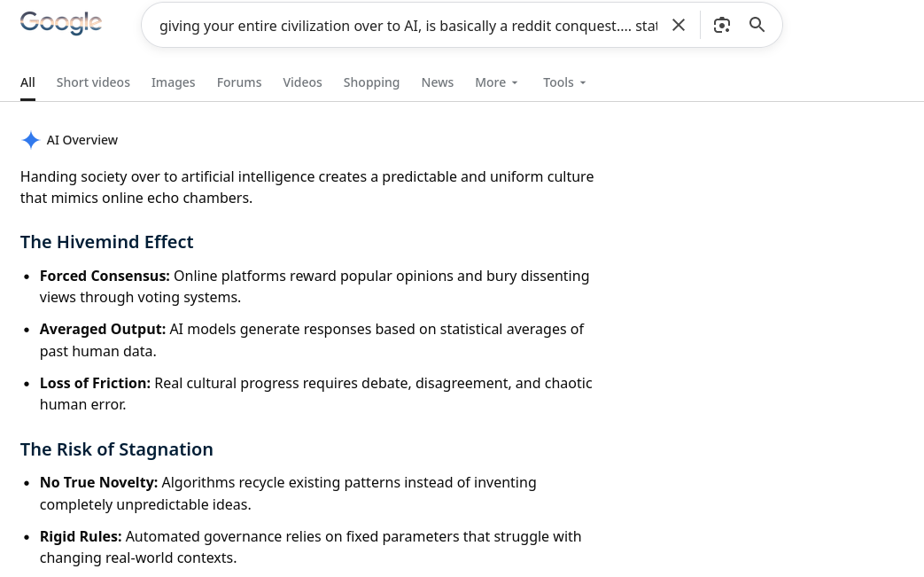Viewport: 924px width, 577px height.
Task: Click the AI Overview label
Action: [82, 140]
